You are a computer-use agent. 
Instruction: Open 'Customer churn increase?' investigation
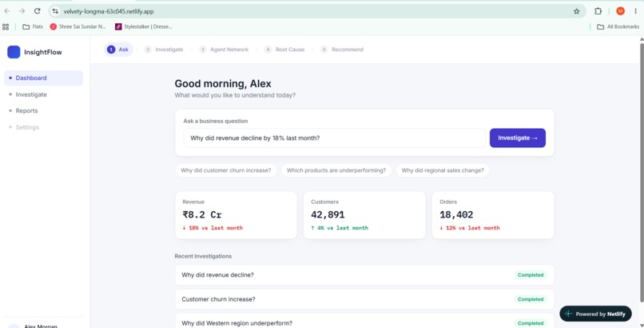point(364,299)
